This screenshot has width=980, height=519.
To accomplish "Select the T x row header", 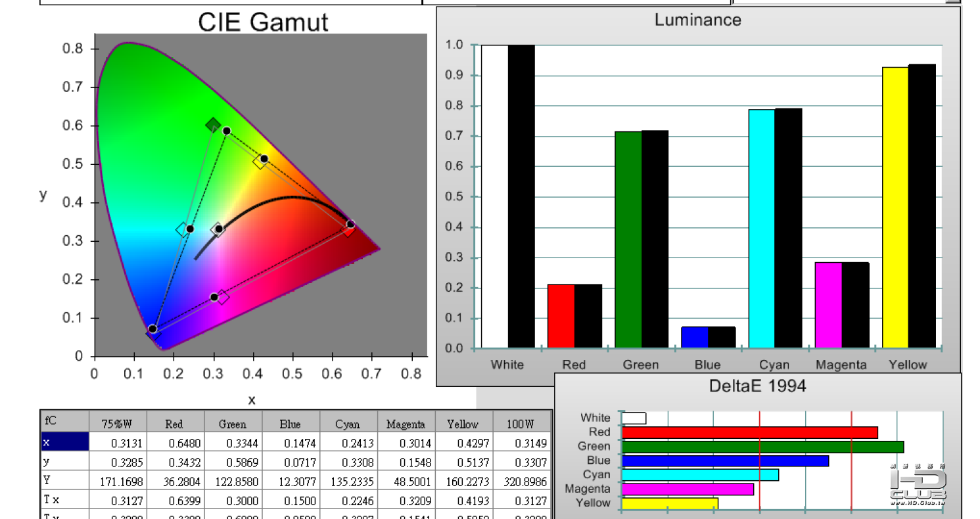I will [65, 499].
